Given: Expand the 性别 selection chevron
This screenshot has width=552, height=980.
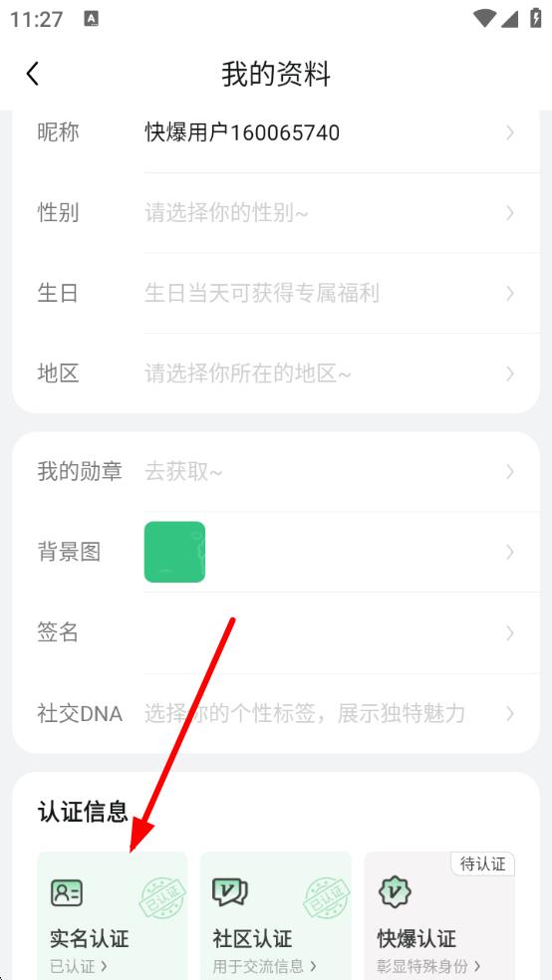Looking at the screenshot, I should (x=510, y=213).
